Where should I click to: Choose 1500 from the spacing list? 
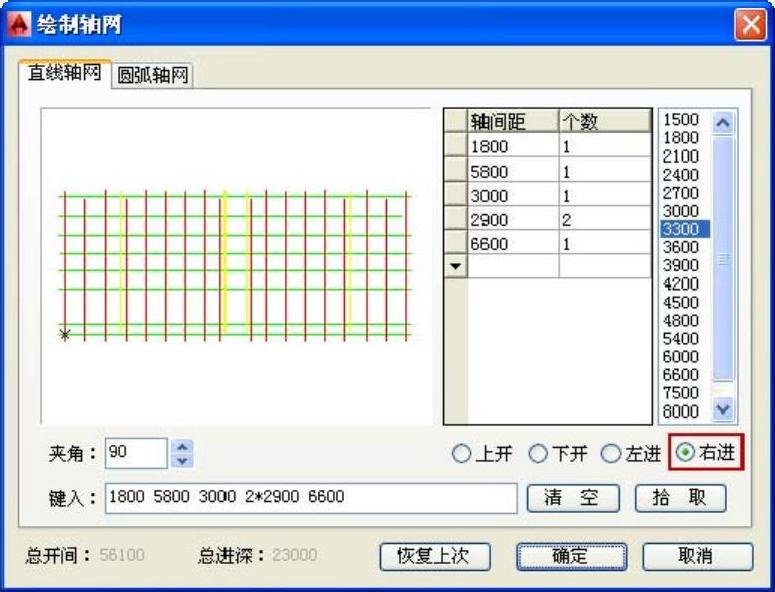tap(685, 120)
